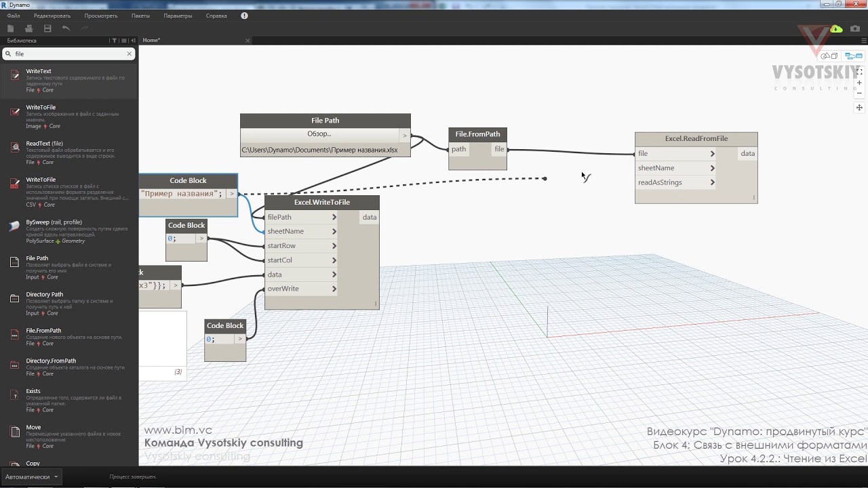
Task: Create a new Dynamo file
Action: coord(10,28)
